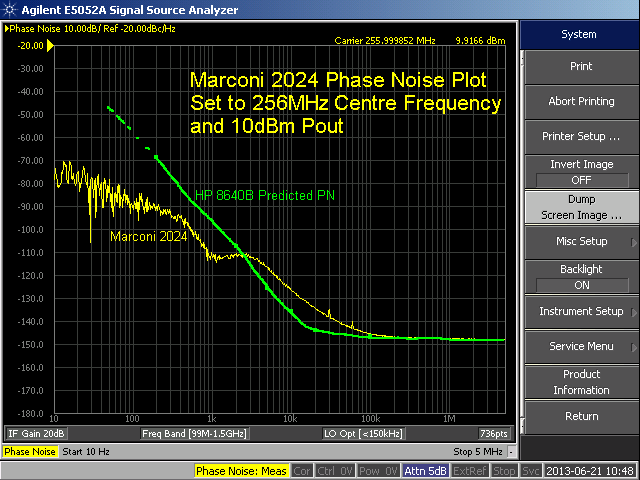Click the Agilent logo icon in title bar
640x480 pixels.
click(x=9, y=9)
